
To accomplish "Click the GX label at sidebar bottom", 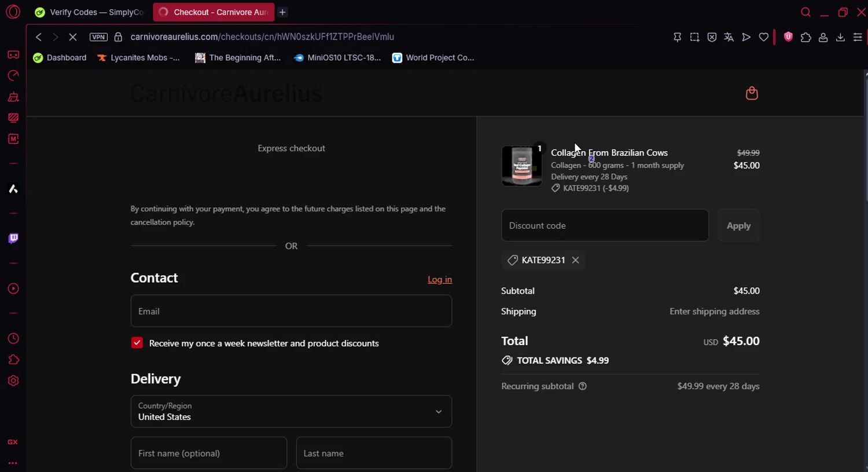I will click(13, 442).
